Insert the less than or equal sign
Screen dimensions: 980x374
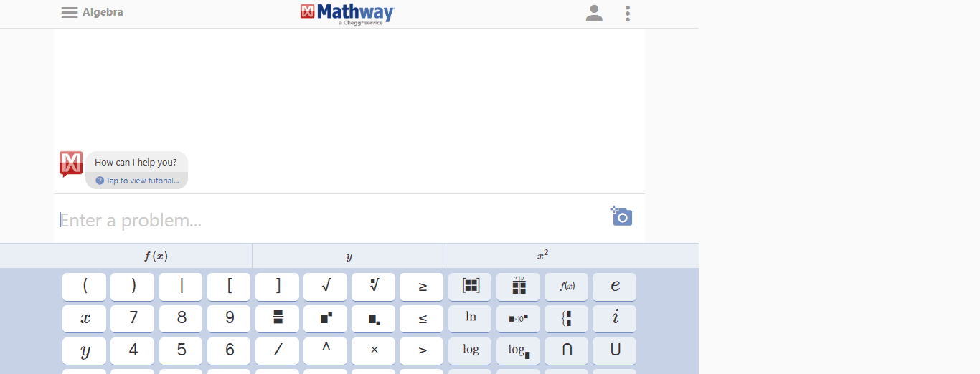[x=422, y=319]
